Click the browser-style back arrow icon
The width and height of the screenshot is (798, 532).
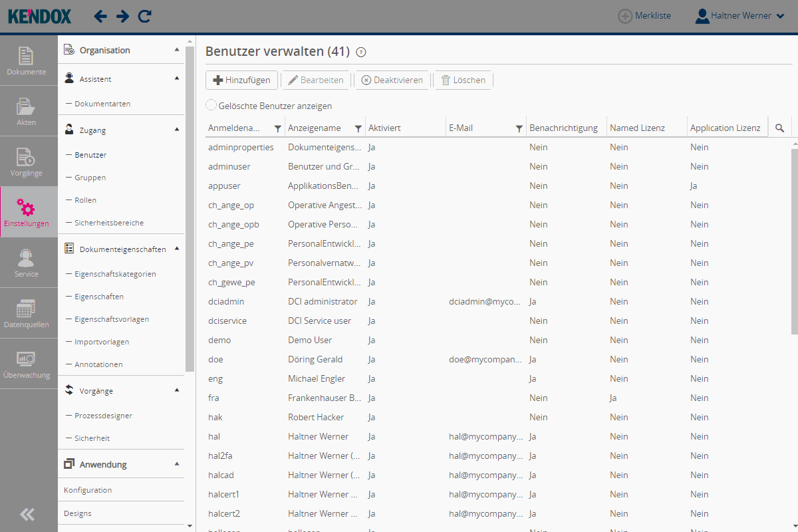click(x=100, y=16)
